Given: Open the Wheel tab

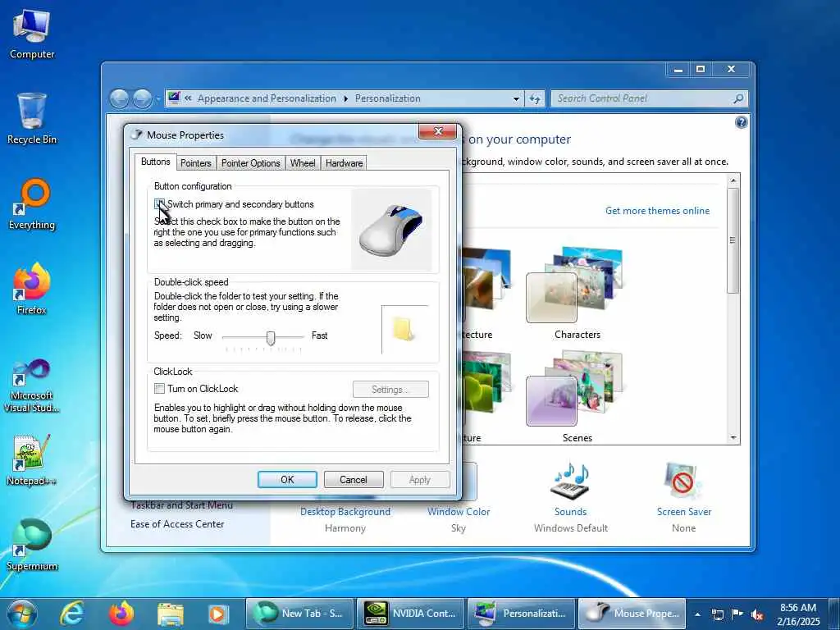Looking at the screenshot, I should coord(303,163).
